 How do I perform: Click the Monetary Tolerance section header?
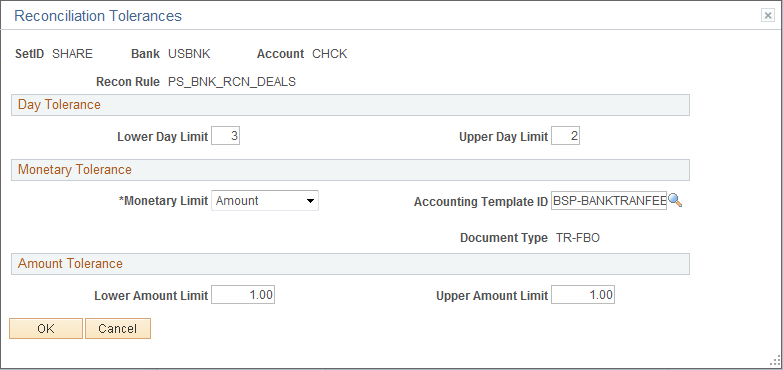350,170
